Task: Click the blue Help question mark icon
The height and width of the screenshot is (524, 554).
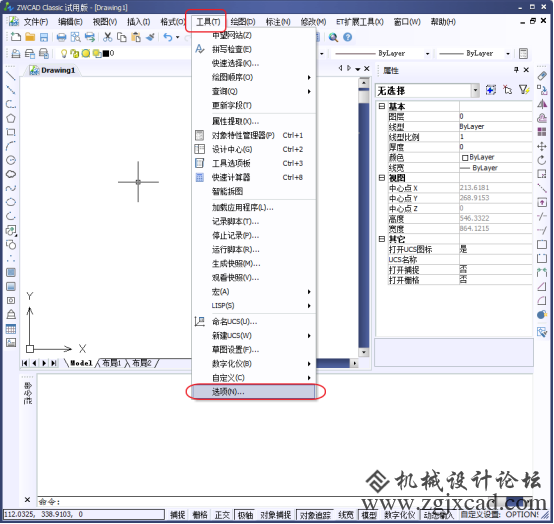Action: 348,37
